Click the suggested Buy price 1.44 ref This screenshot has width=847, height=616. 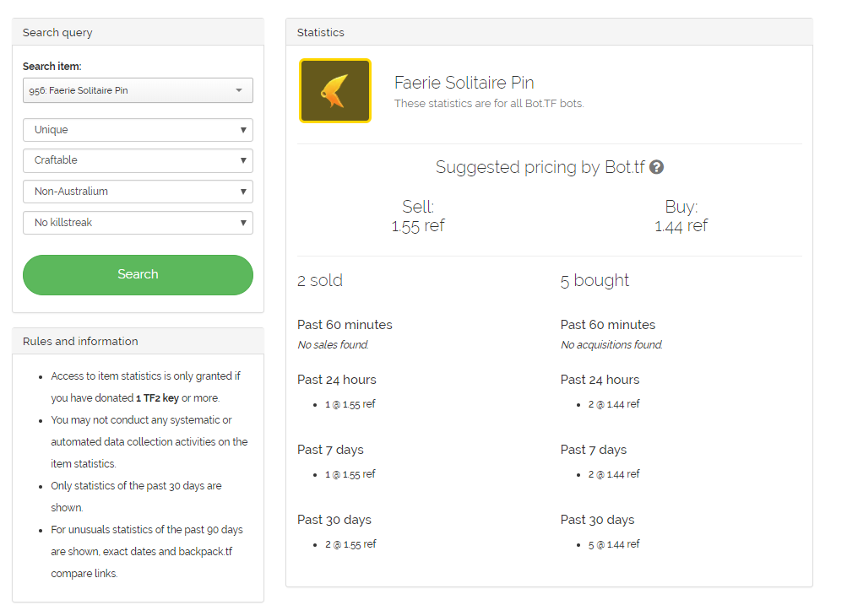[x=681, y=226]
